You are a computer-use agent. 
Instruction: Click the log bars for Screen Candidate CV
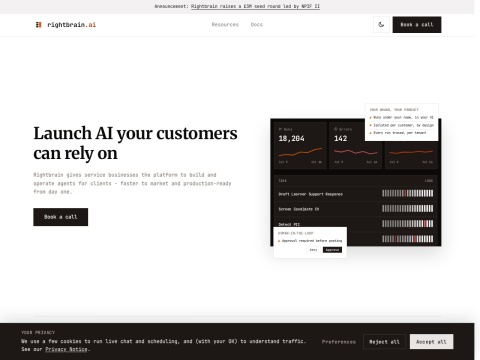pyautogui.click(x=408, y=209)
